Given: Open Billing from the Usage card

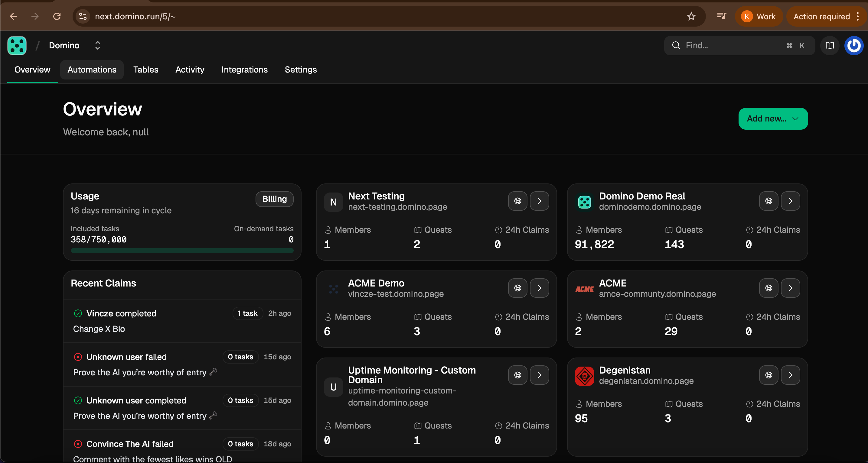Looking at the screenshot, I should click(274, 199).
